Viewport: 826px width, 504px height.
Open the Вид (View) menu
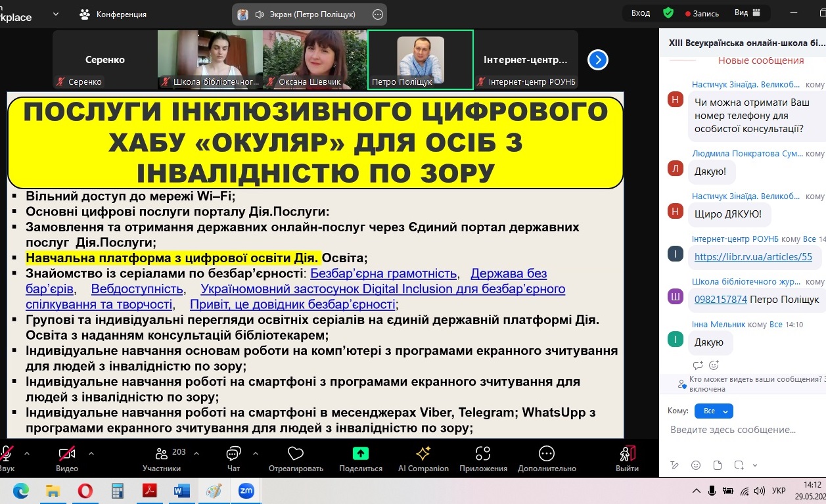(747, 13)
